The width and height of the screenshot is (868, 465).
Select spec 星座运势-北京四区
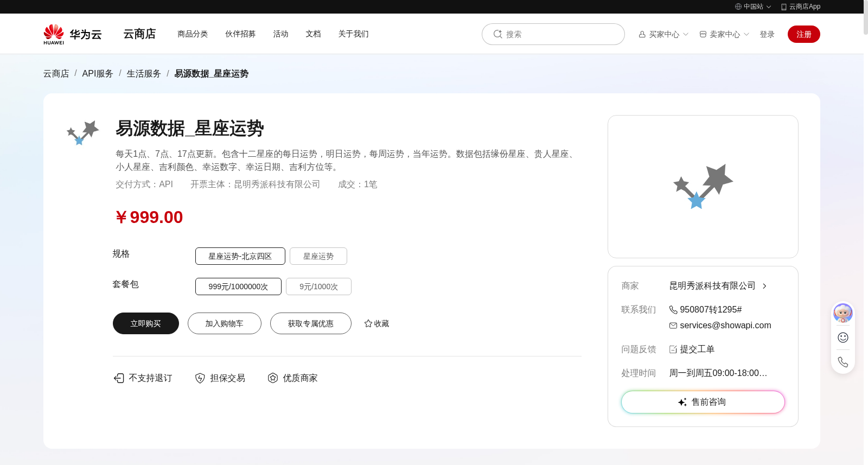click(240, 256)
